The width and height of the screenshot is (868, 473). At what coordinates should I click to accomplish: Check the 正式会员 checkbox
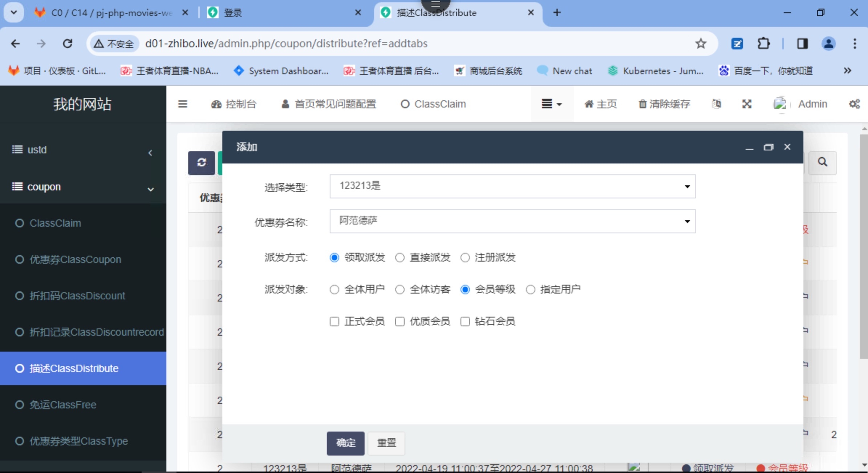point(334,322)
